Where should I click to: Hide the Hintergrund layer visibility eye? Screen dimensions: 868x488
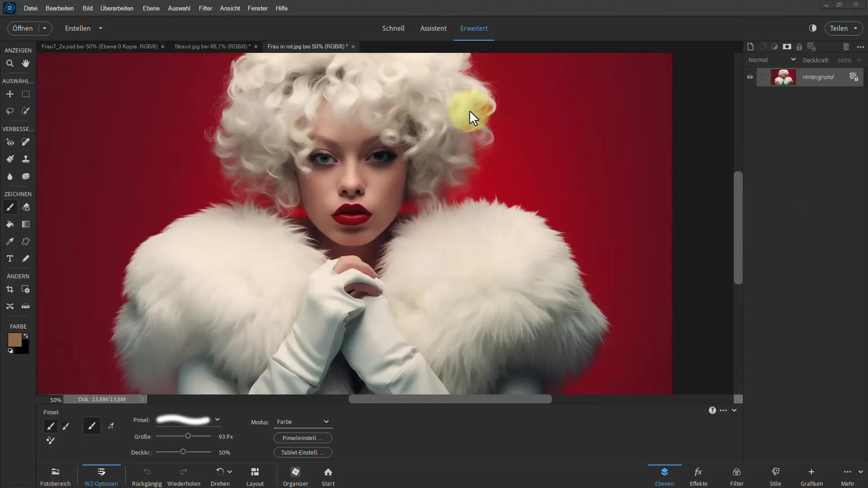tap(750, 77)
